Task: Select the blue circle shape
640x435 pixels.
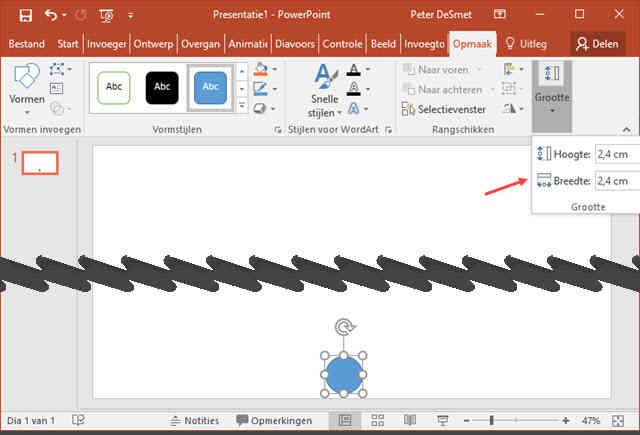Action: (x=344, y=374)
